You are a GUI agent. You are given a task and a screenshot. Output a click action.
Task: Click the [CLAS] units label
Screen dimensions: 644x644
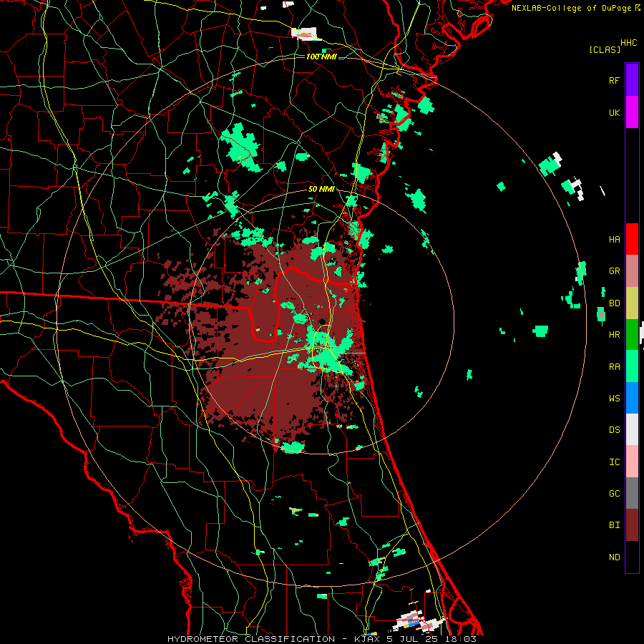tap(605, 50)
